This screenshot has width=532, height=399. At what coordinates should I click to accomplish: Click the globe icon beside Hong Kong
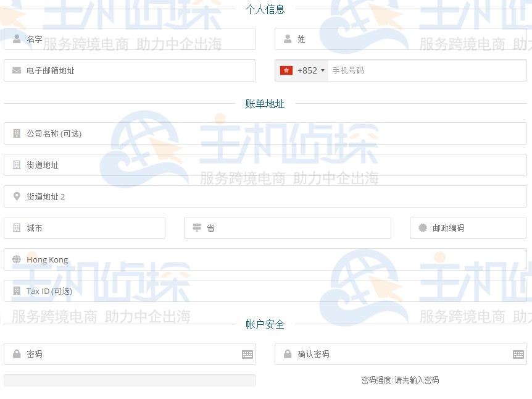(15, 259)
